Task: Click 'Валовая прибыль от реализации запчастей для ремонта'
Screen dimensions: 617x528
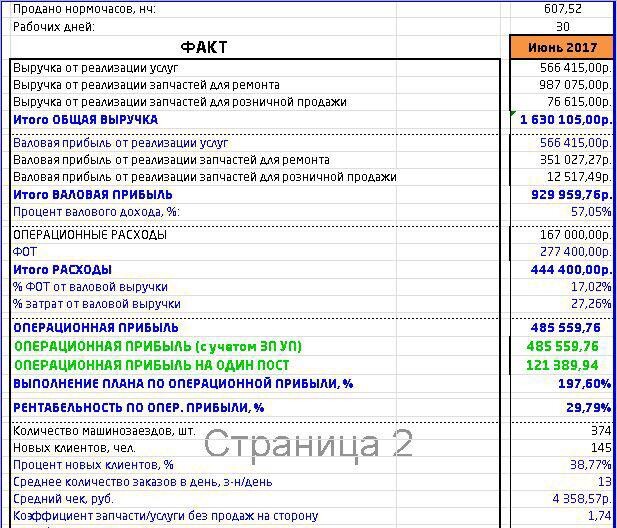Action: point(171,160)
